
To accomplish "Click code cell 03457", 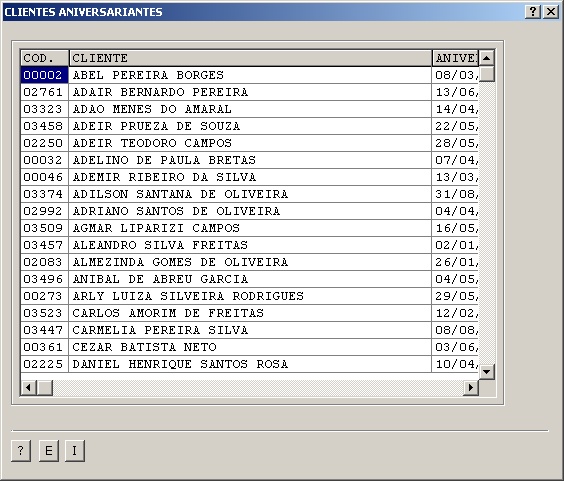I will [x=45, y=245].
